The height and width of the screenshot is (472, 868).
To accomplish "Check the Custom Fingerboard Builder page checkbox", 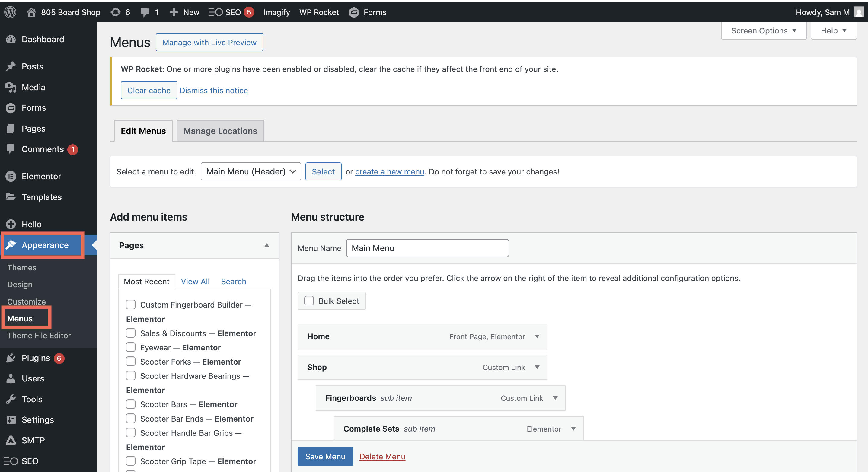I will coord(131,305).
